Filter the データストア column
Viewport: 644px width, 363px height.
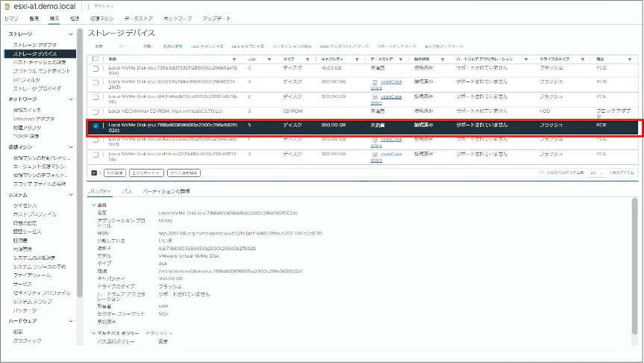point(401,60)
